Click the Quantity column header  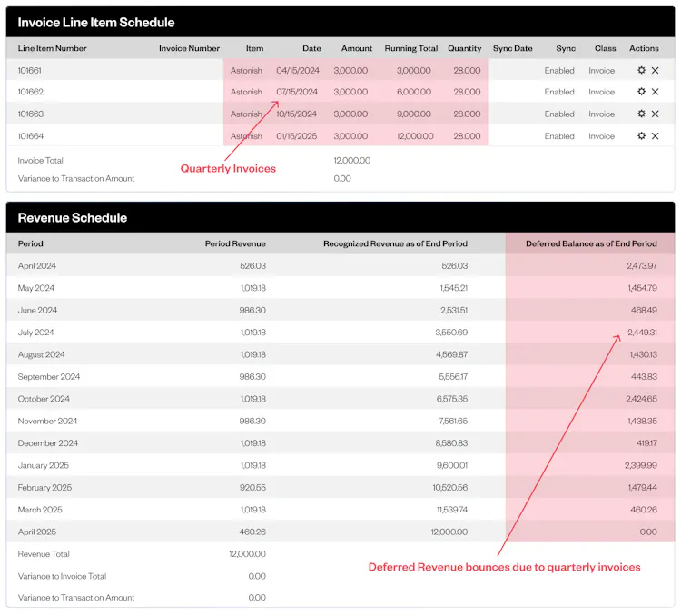click(x=464, y=48)
